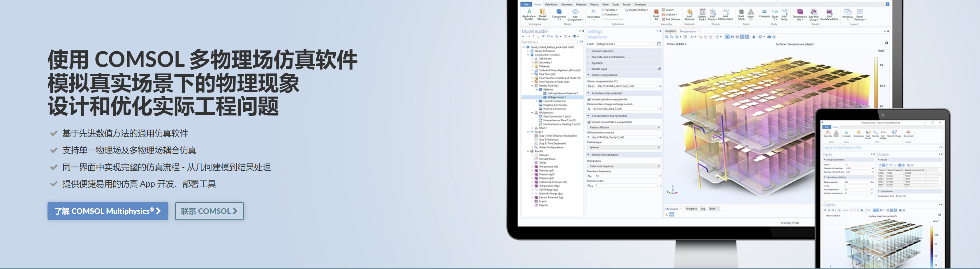Open the Cubic root sequence dropdown
The width and height of the screenshot is (980, 269).
(x=624, y=166)
